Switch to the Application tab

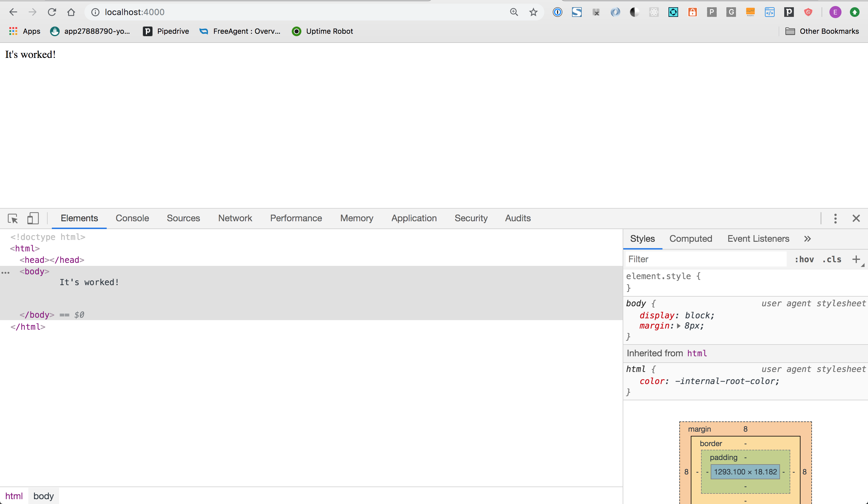414,218
